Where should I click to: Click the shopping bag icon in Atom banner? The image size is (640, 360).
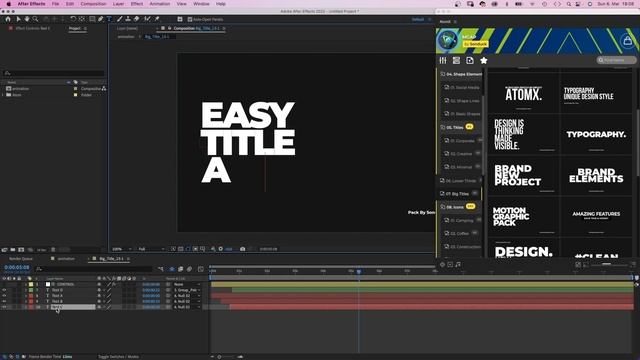pos(628,40)
